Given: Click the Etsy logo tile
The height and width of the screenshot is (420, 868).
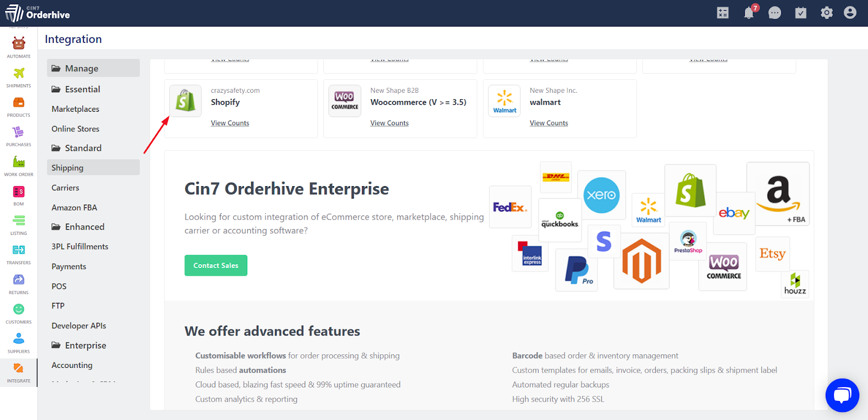Looking at the screenshot, I should point(772,254).
